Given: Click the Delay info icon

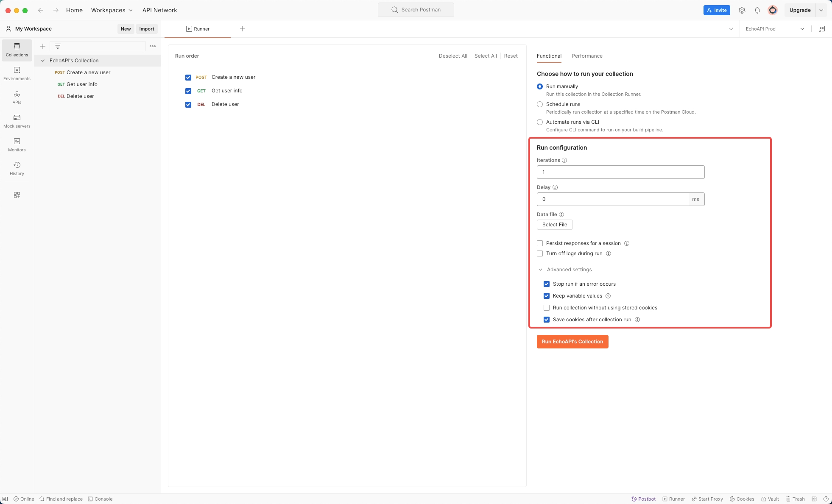Looking at the screenshot, I should point(555,187).
